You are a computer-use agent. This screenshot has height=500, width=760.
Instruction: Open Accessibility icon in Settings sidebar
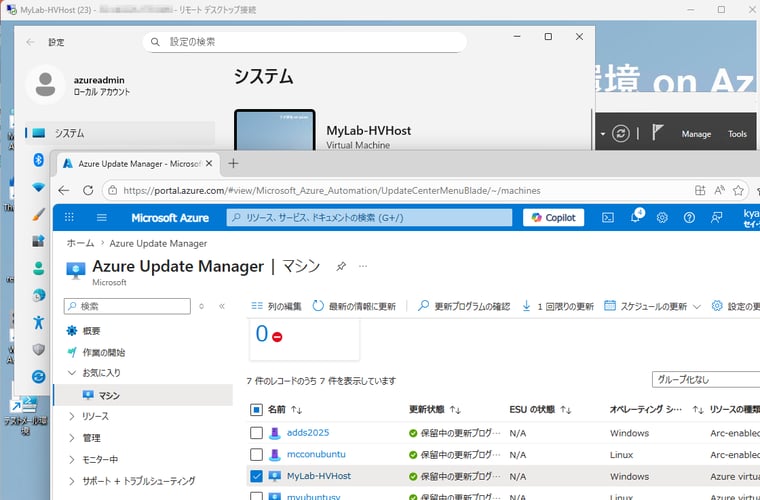coord(38,322)
